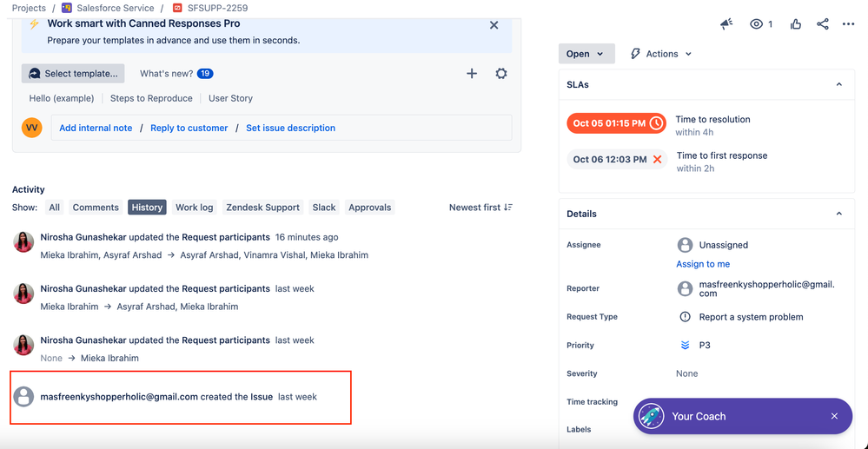Click the Your Coach label
Viewport: 868px width, 449px height.
coord(699,416)
